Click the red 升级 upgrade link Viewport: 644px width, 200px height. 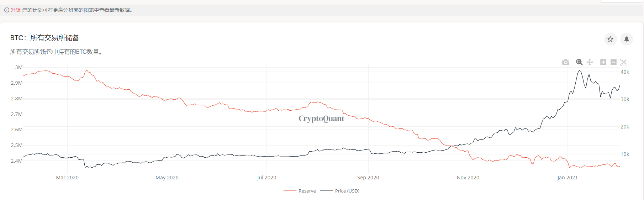(16, 10)
